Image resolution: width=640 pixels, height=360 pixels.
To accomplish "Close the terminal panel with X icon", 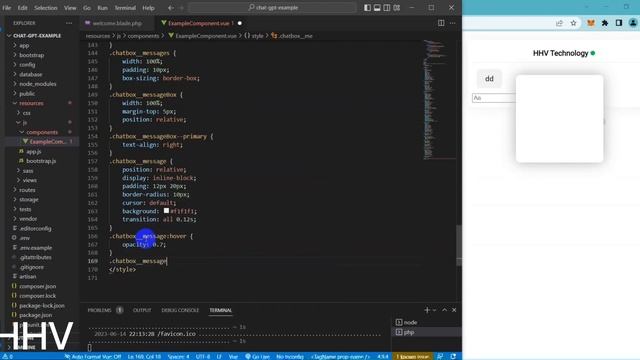I will coord(454,310).
